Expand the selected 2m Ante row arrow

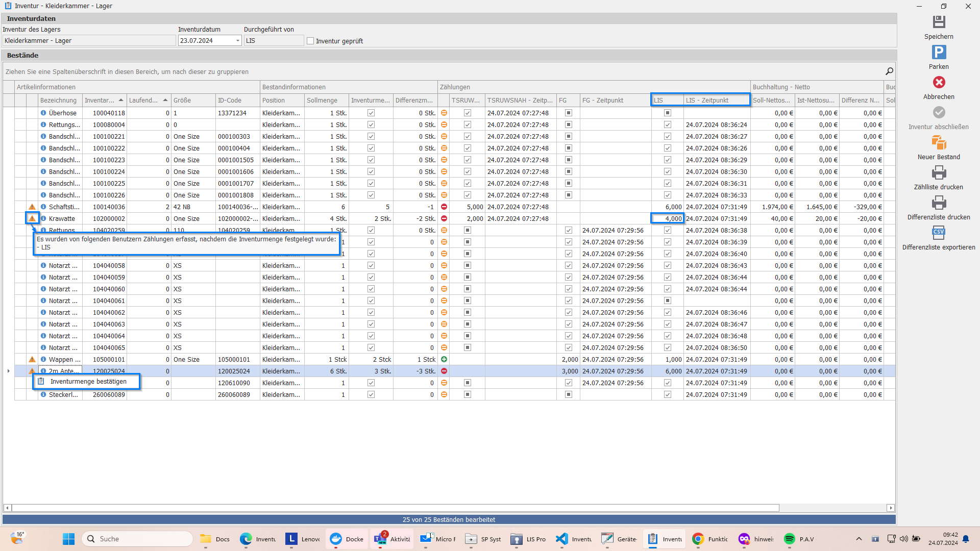9,371
